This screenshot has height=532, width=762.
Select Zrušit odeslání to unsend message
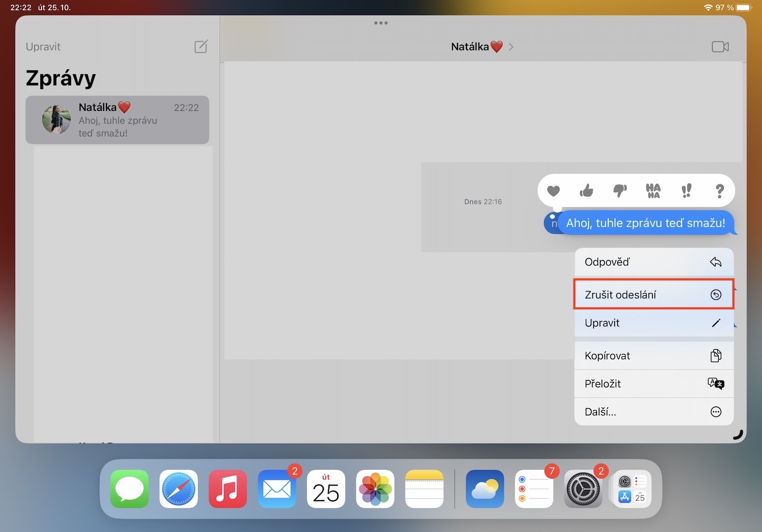(653, 294)
